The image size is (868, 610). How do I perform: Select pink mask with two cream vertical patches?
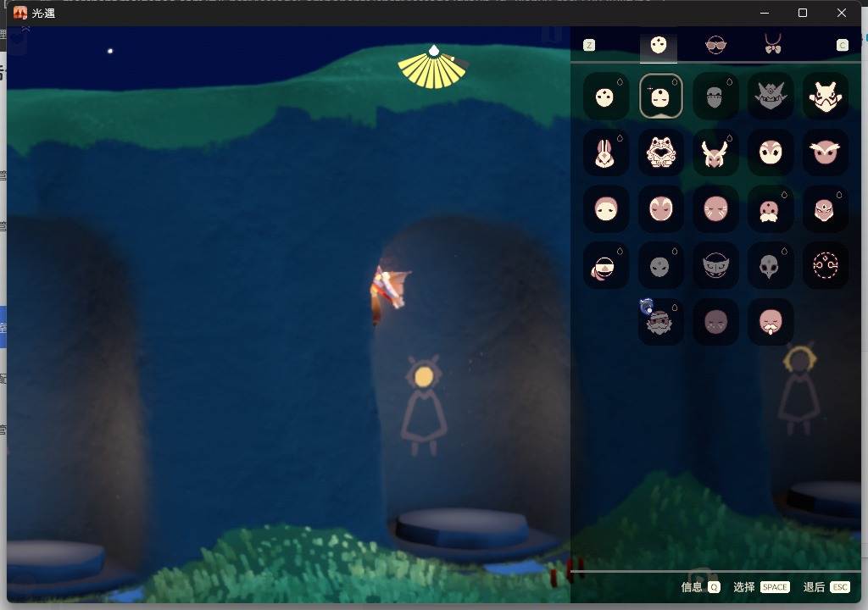pos(660,209)
